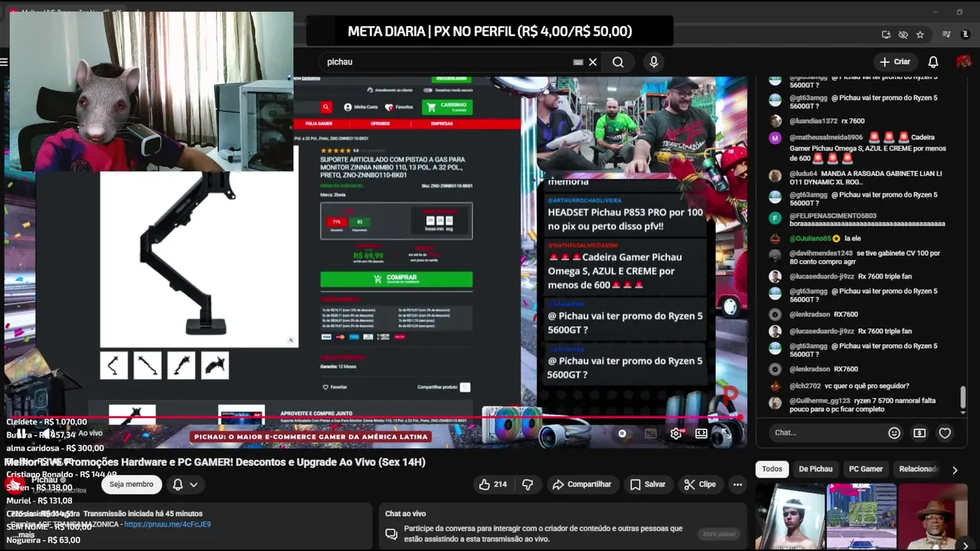Open browser profile icon
Screen dimensions: 980x551
click(965, 34)
